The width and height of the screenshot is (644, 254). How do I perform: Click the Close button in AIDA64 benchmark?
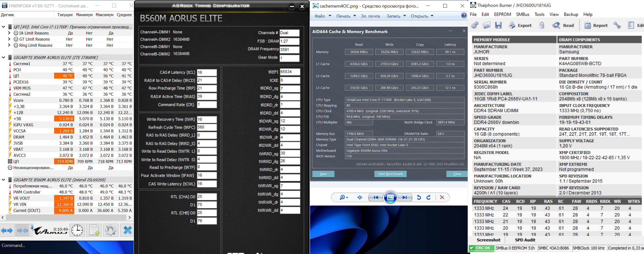coord(457,174)
